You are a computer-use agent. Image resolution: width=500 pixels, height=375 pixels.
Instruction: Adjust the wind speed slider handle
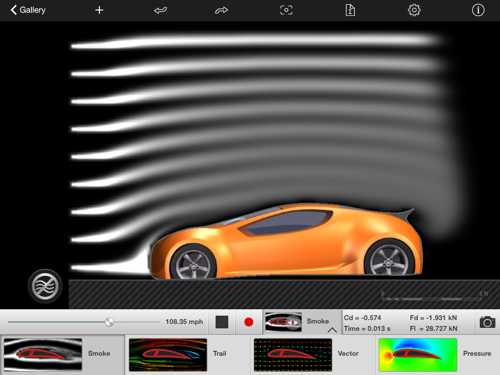(x=109, y=322)
